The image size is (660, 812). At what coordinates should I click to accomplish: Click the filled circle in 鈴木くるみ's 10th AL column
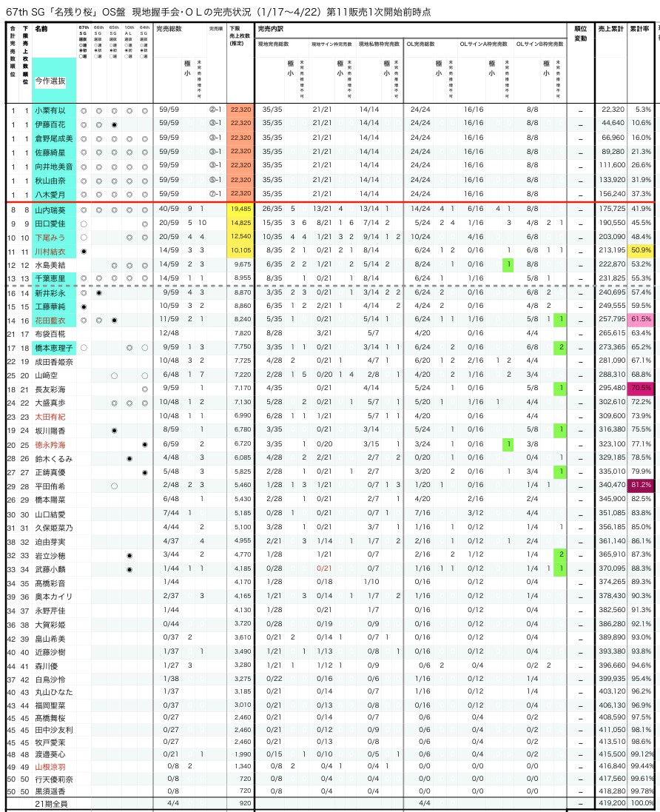129,458
